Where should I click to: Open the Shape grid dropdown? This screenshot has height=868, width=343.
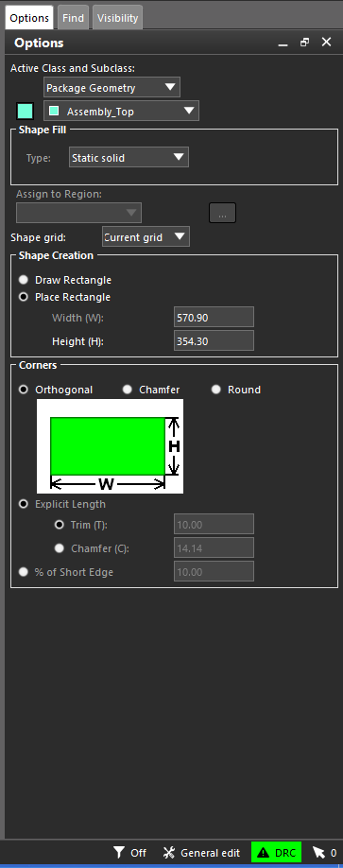[146, 237]
